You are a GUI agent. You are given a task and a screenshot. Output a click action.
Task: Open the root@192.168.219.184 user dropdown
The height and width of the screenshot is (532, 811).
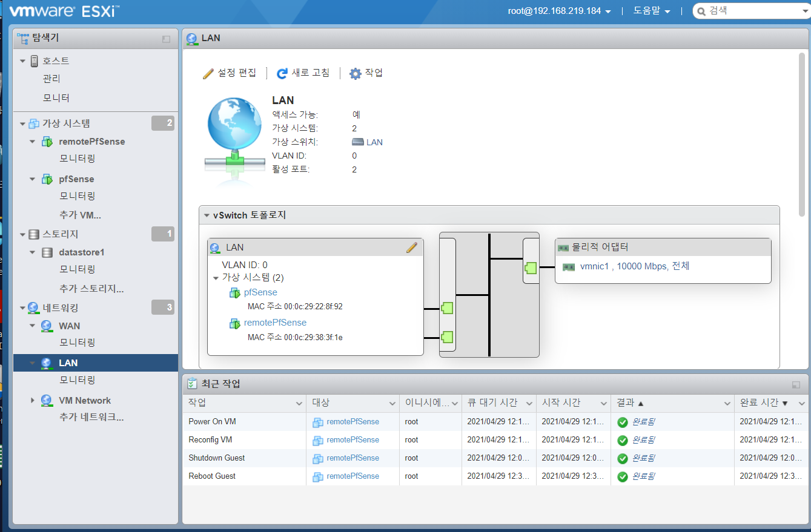click(x=560, y=11)
